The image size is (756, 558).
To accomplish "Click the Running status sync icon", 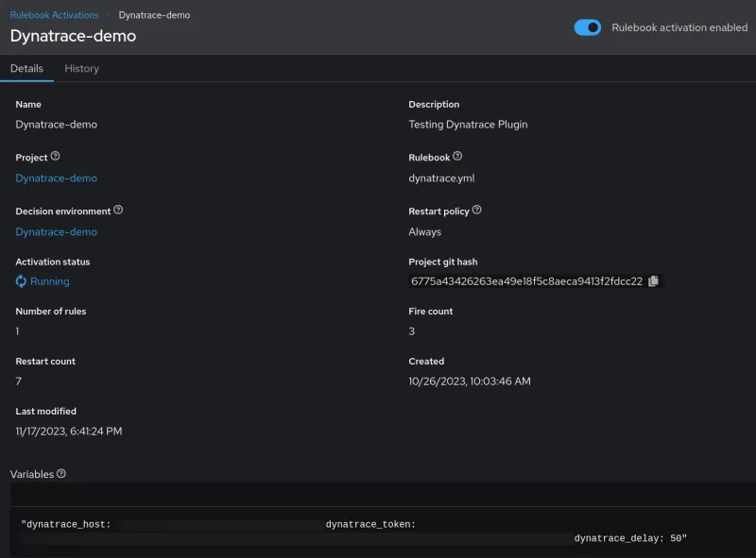I will pos(22,281).
